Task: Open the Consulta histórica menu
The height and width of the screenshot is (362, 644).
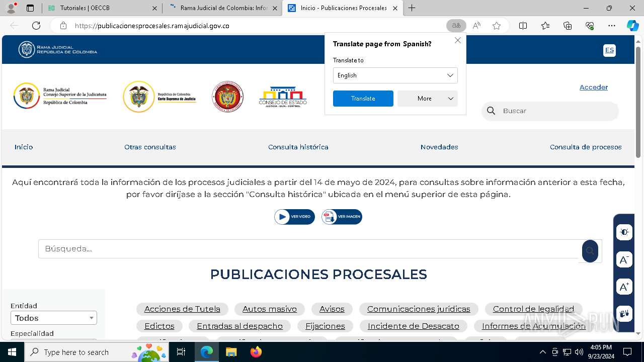Action: point(298,147)
